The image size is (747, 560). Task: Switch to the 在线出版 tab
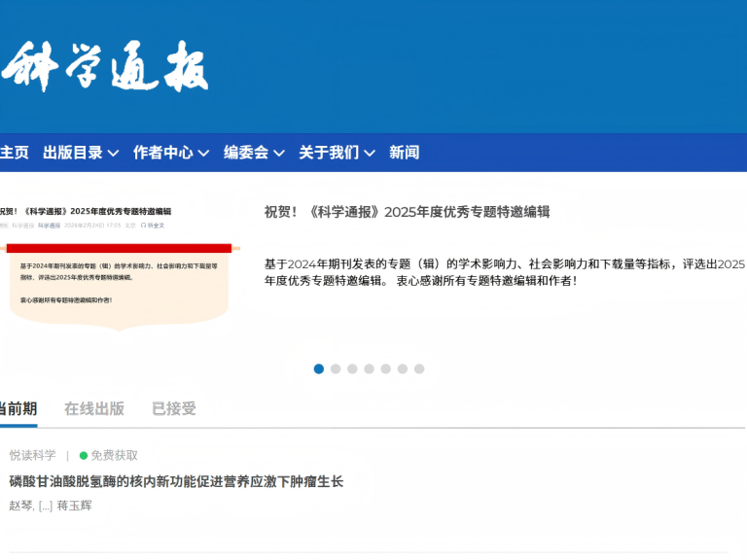tap(94, 408)
